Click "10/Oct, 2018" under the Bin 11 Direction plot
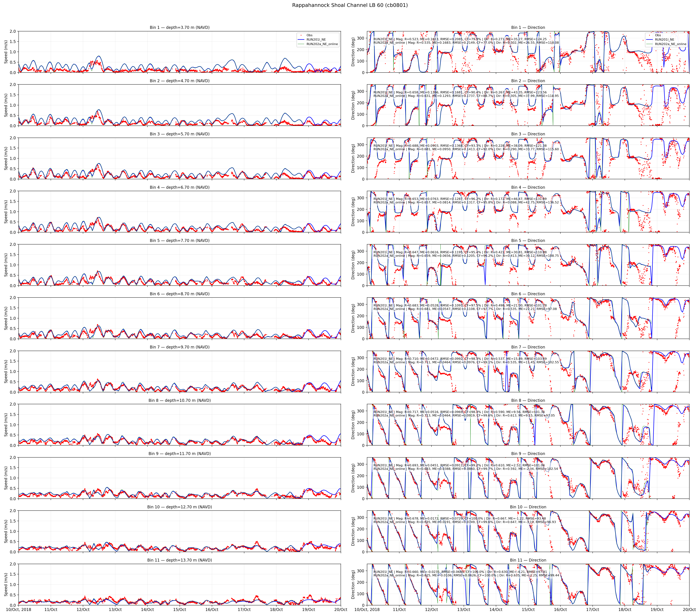The image size is (700, 616). click(367, 610)
